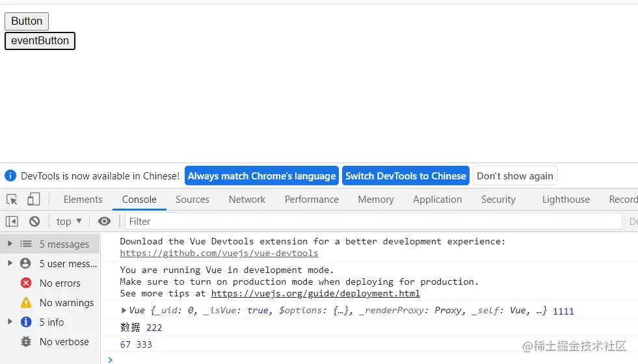Show the console sidebar panel icon
Image resolution: width=638 pixels, height=364 pixels.
(12, 221)
